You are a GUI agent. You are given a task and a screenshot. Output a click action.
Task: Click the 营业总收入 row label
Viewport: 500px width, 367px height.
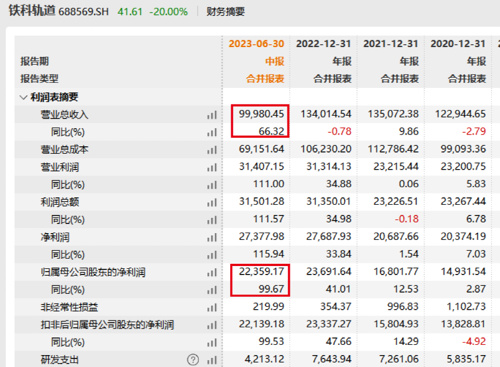pos(64,115)
